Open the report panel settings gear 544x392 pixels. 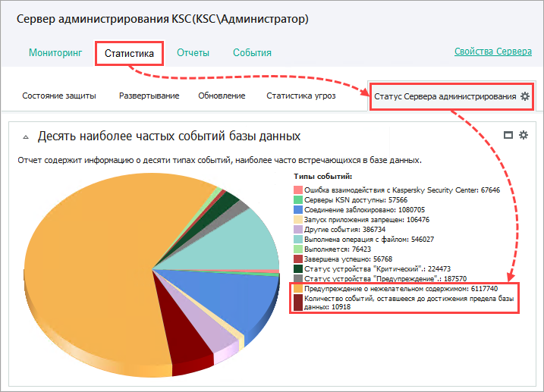(x=524, y=135)
